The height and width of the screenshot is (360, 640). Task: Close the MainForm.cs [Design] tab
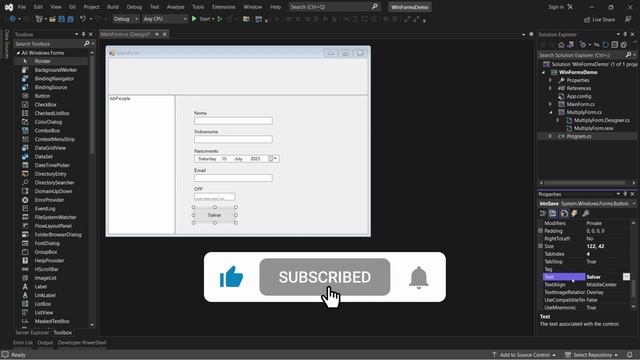(x=164, y=34)
